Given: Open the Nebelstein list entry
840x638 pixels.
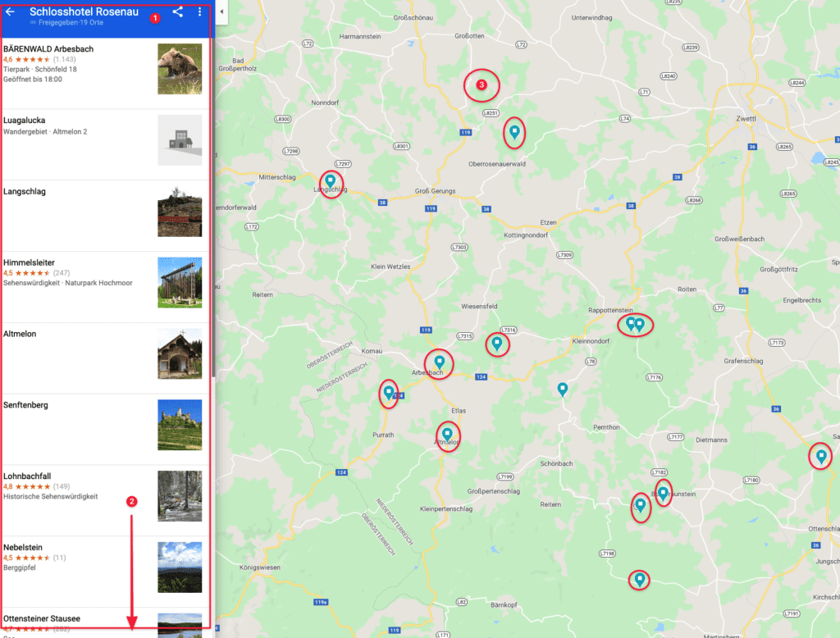Looking at the screenshot, I should click(x=106, y=572).
